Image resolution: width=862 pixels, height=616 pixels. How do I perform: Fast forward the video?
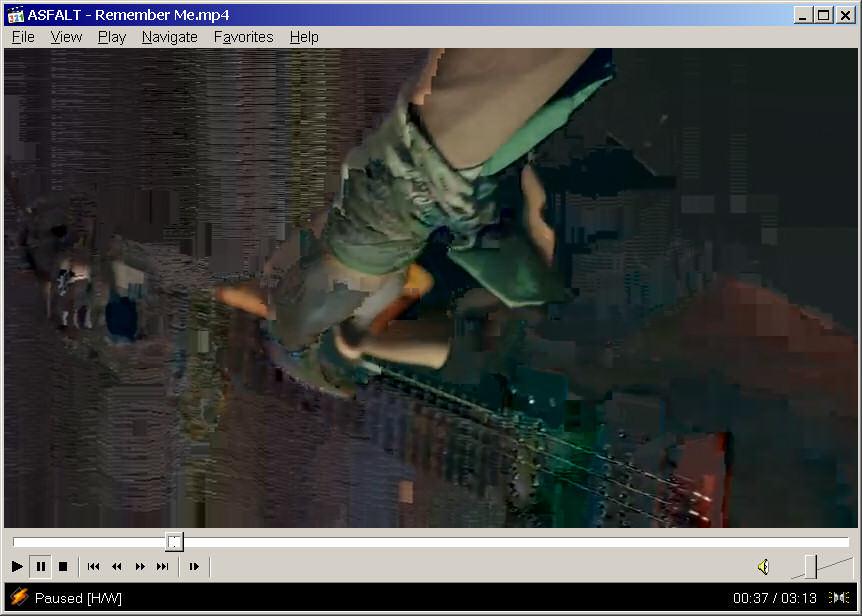(x=140, y=567)
